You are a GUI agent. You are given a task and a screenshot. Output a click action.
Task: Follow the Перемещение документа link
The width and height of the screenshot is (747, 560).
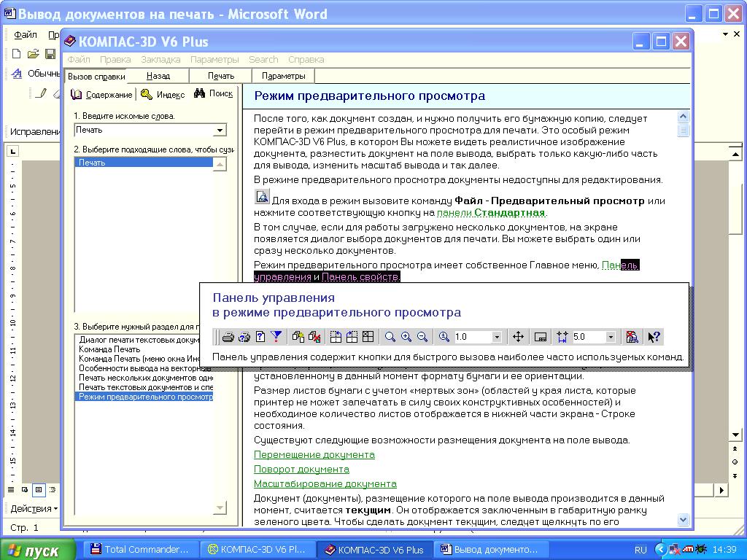pos(314,455)
